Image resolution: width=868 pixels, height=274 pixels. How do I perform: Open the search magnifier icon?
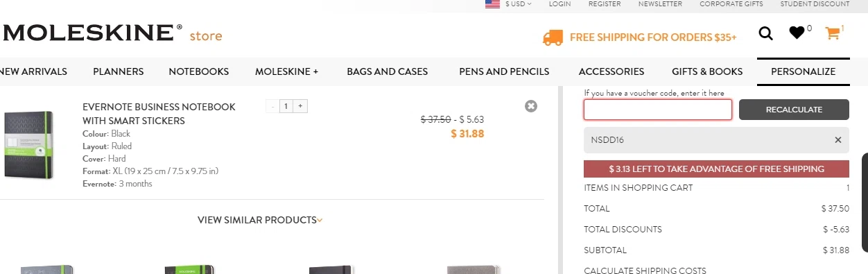(765, 33)
